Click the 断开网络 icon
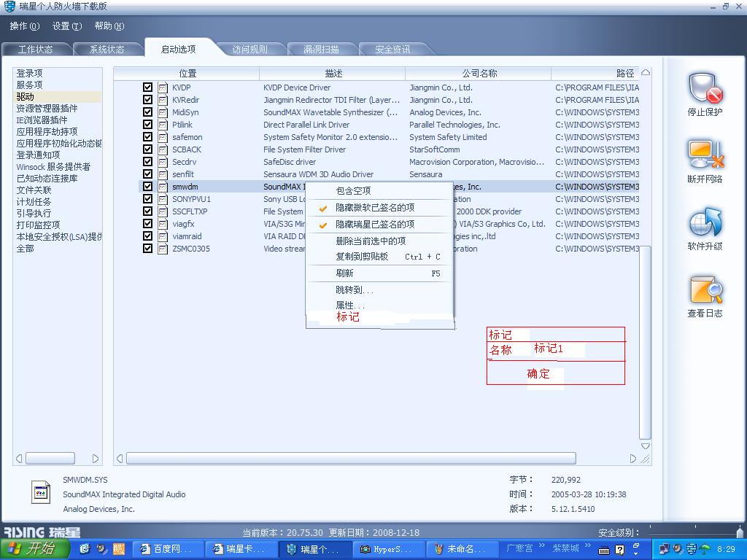Screen dimensions: 747x560 click(x=705, y=155)
